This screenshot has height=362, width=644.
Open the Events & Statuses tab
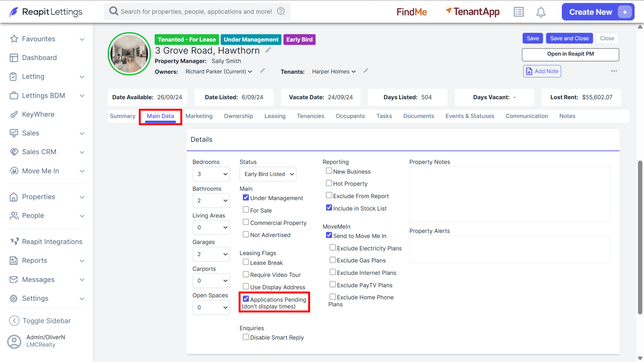[469, 116]
